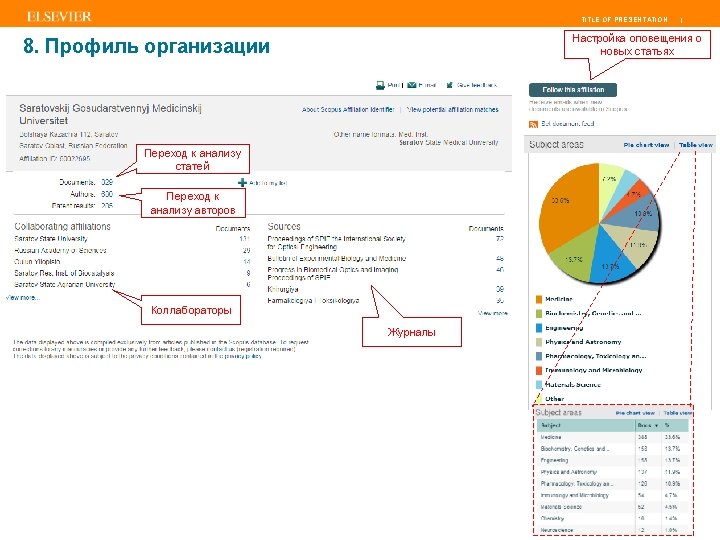Click the Physics and Astronomy table row

pos(613,472)
